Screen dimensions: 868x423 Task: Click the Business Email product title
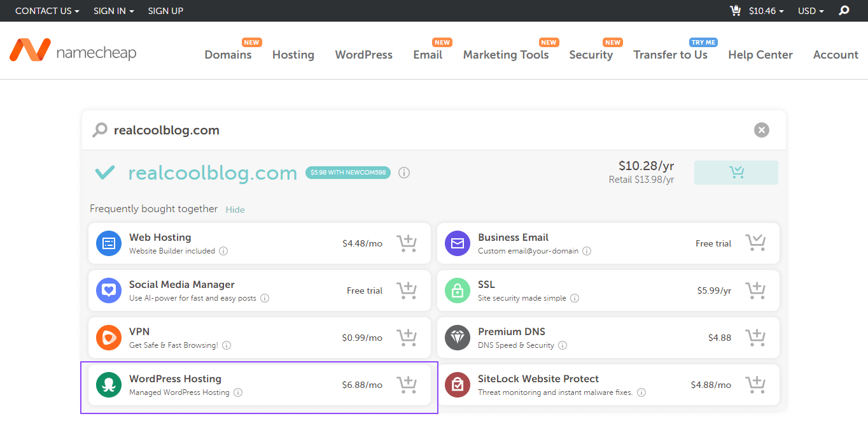[514, 237]
